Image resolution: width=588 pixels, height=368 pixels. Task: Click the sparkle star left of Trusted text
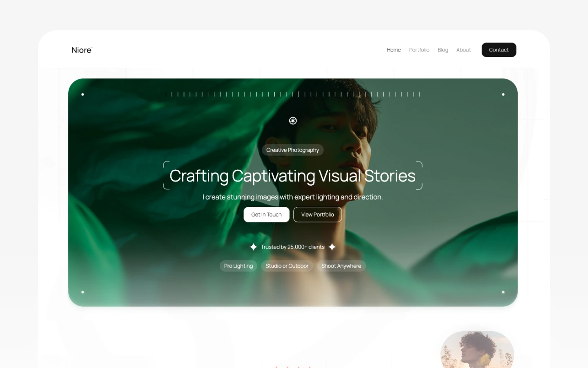pos(254,247)
